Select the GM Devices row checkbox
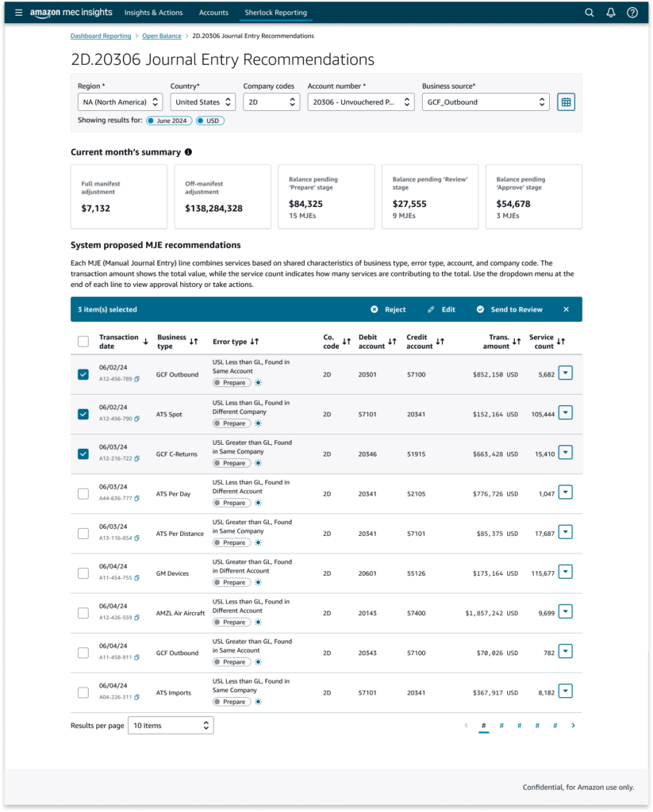Screen dimensions: 653x812 tap(83, 573)
